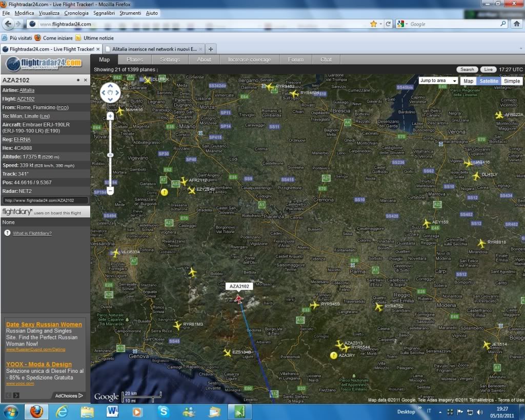Select the RYR4634 plane icon
This screenshot has width=525, height=420.
(294, 94)
